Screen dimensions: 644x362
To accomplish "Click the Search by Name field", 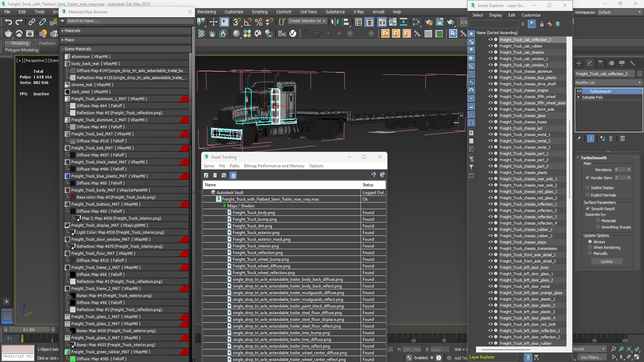I will click(129, 21).
